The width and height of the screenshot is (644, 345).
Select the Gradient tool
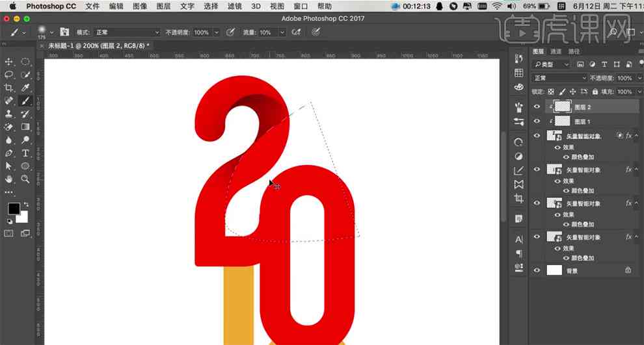point(25,127)
